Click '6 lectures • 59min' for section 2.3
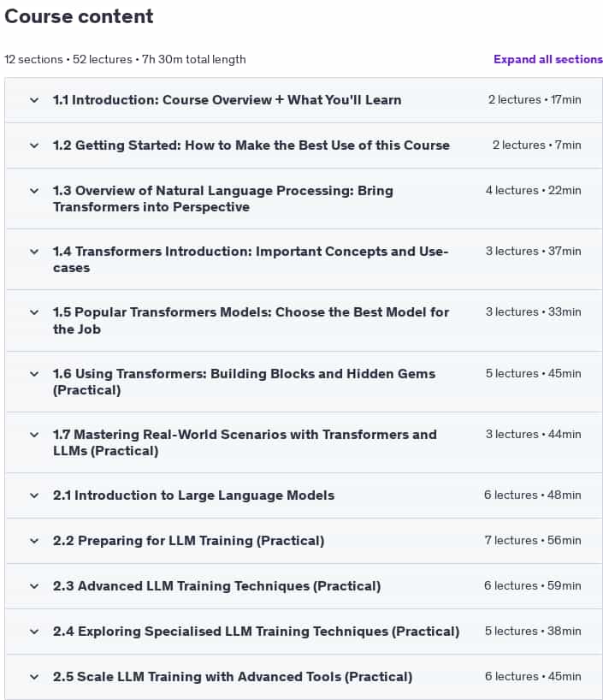This screenshot has height=700, width=603. [x=532, y=586]
